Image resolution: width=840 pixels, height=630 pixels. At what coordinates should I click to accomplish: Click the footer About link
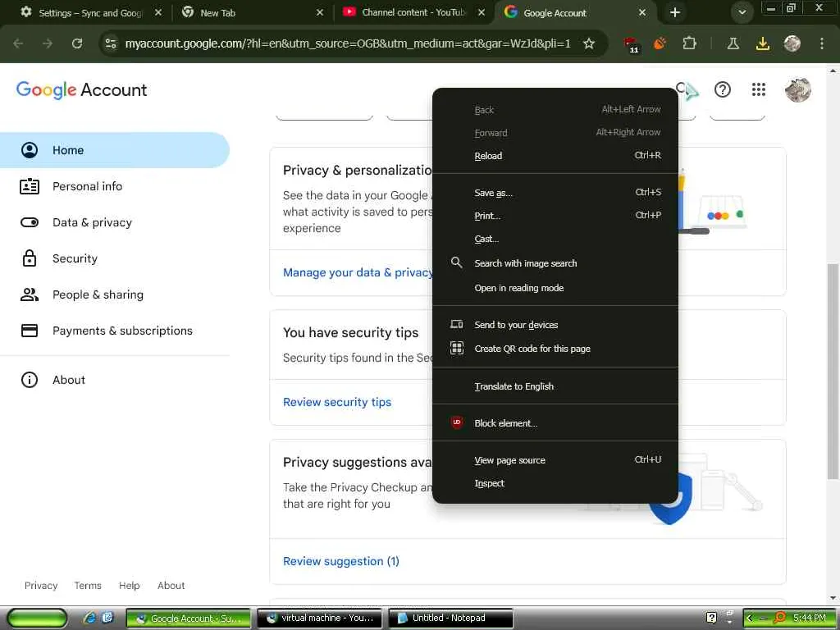[x=171, y=586]
